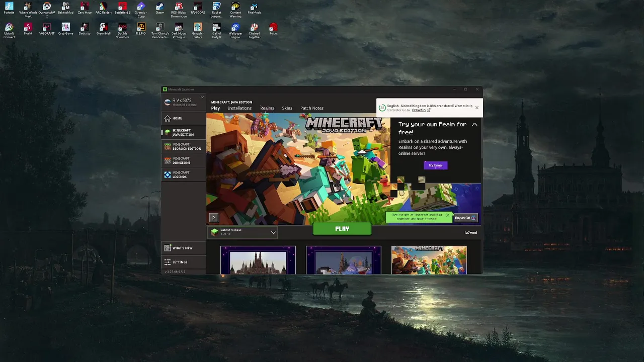This screenshot has width=644, height=362.
Task: Switch to the Patch Notes tab
Action: (x=312, y=108)
